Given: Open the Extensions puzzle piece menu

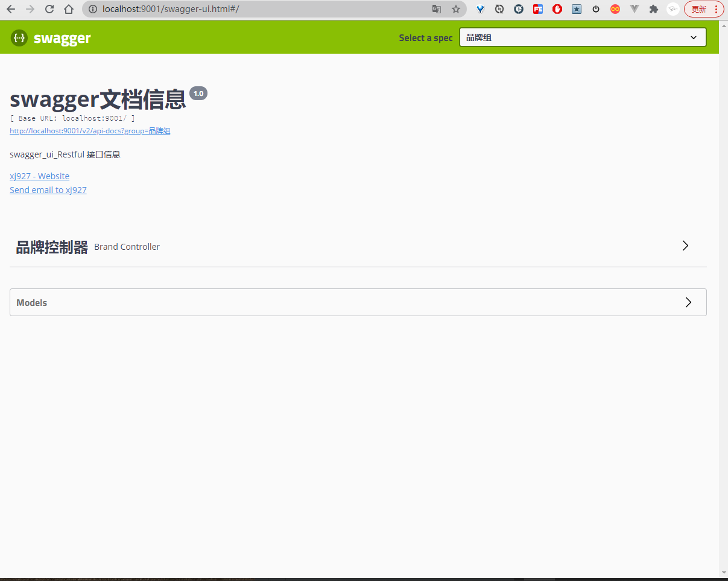Looking at the screenshot, I should pyautogui.click(x=654, y=9).
